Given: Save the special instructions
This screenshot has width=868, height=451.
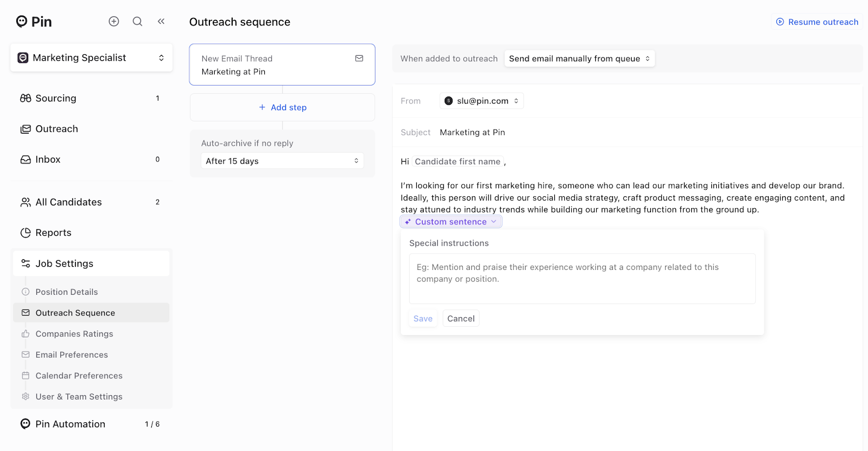Looking at the screenshot, I should [423, 319].
